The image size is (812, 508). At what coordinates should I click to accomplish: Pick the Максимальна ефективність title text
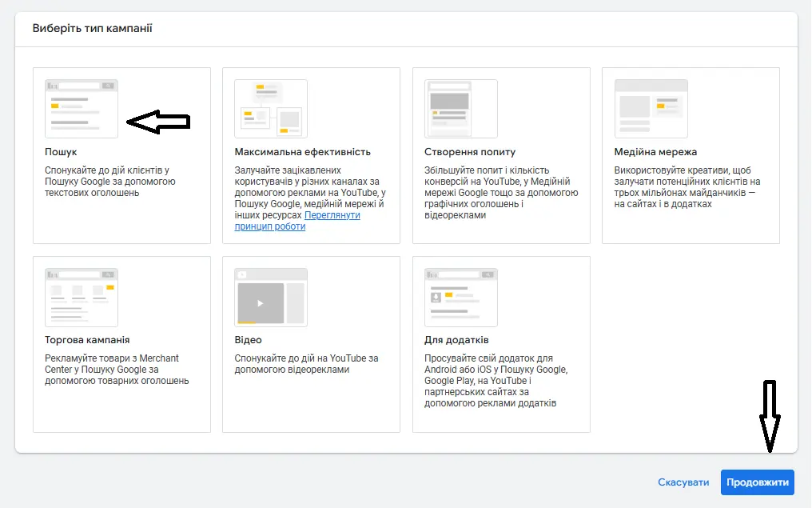[x=303, y=152]
